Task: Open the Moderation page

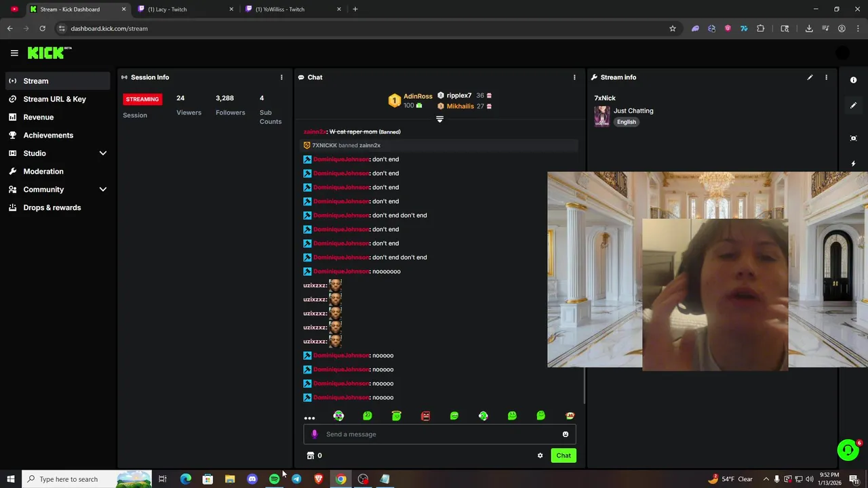Action: point(58,171)
